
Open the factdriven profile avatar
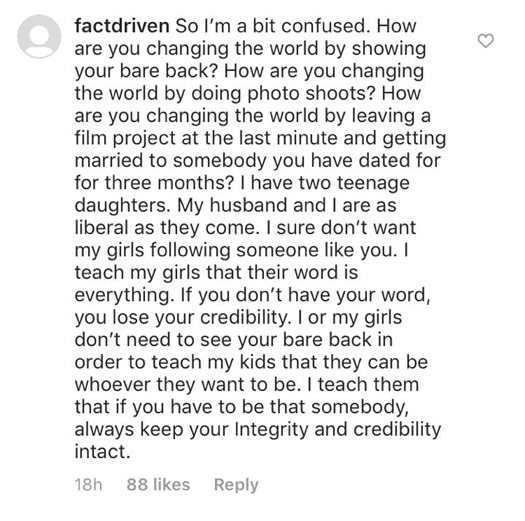39,36
